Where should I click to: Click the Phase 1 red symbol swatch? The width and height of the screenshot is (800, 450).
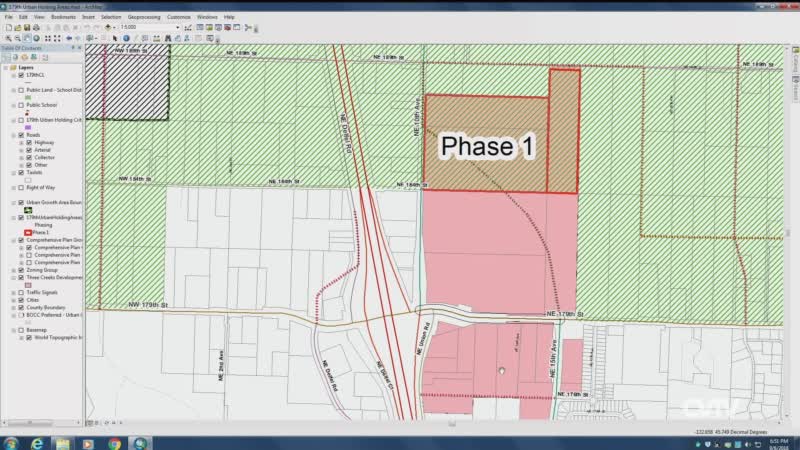tap(27, 233)
